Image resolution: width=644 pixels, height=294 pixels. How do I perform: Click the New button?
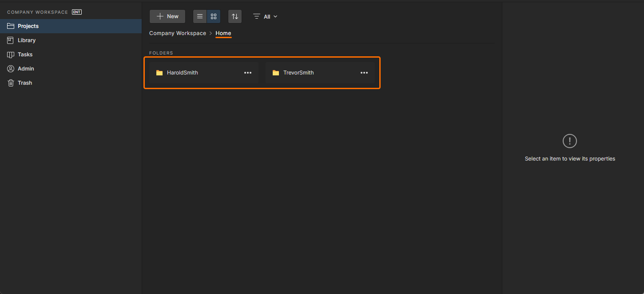click(x=167, y=16)
